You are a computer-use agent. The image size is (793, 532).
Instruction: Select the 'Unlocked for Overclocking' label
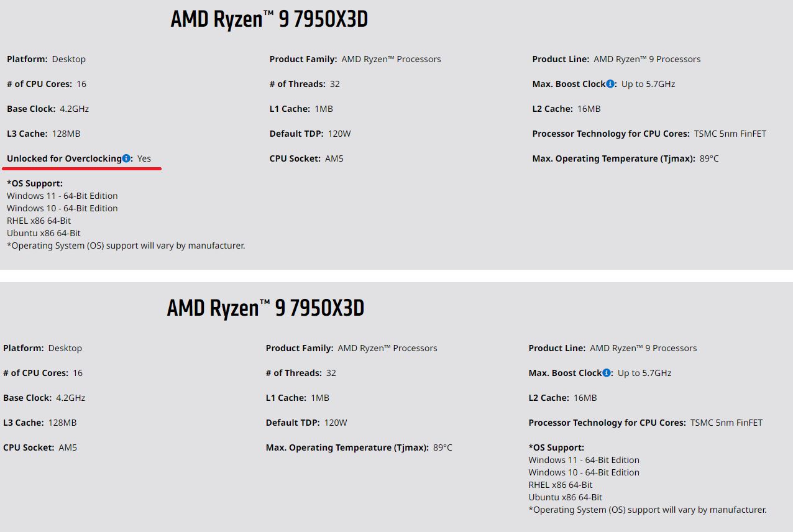pos(65,158)
